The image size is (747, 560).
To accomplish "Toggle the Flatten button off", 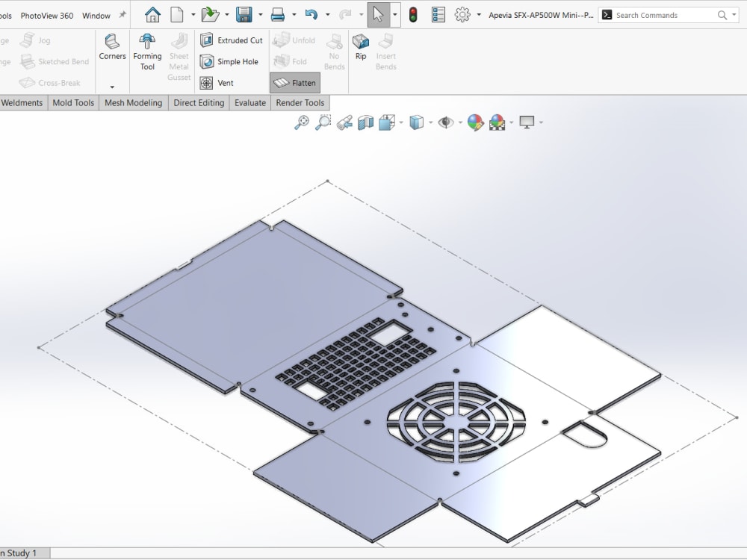I will [295, 83].
